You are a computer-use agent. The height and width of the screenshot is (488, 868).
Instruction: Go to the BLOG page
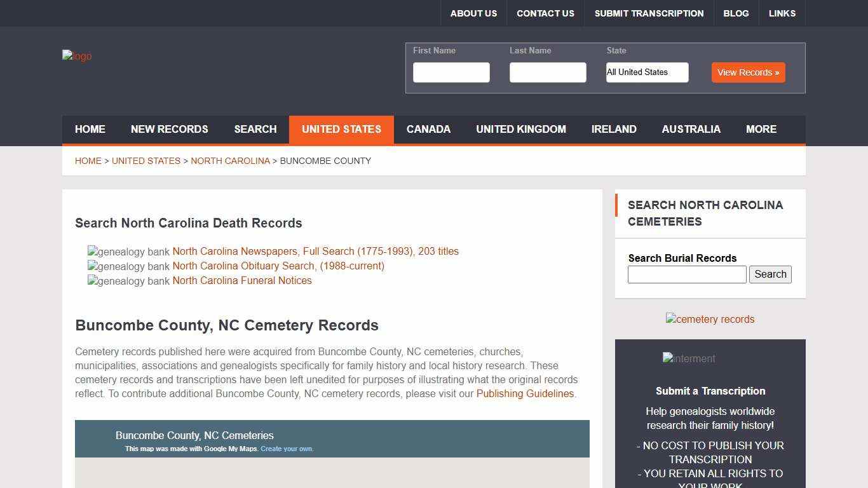tap(736, 13)
